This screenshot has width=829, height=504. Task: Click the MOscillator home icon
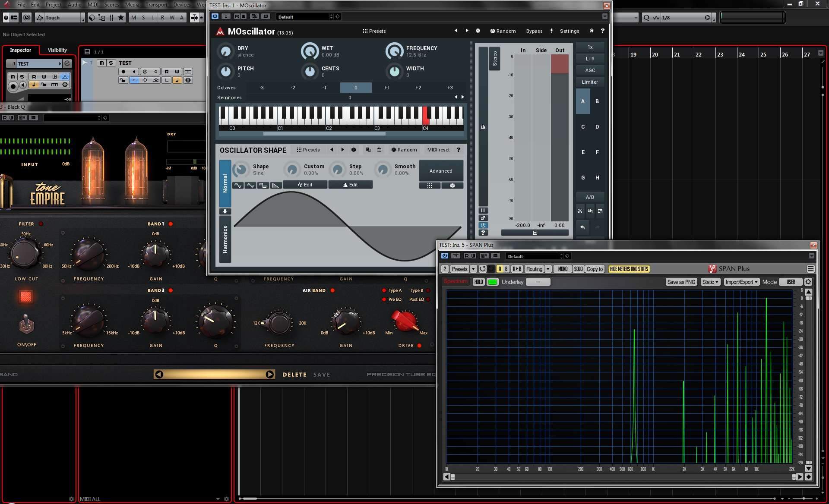592,31
